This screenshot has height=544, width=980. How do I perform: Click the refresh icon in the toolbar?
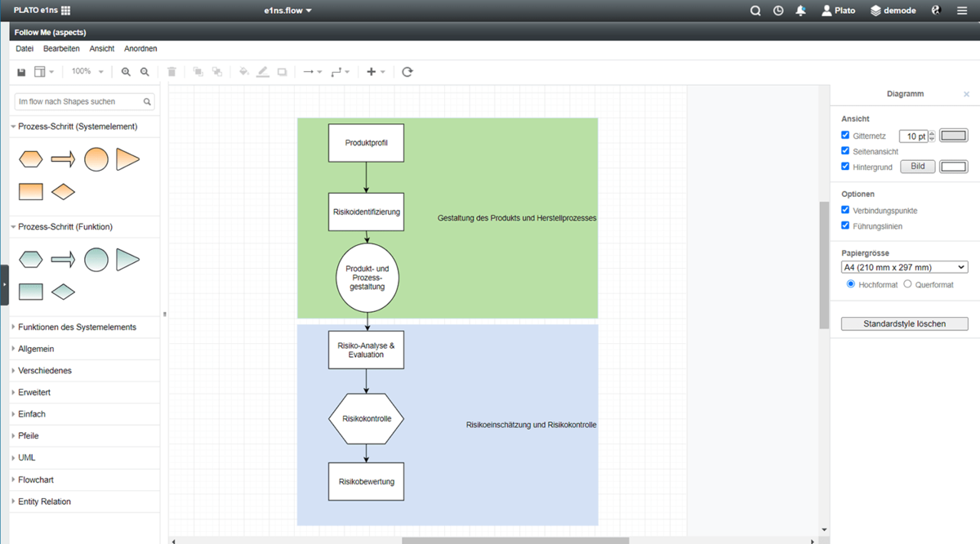pyautogui.click(x=408, y=72)
